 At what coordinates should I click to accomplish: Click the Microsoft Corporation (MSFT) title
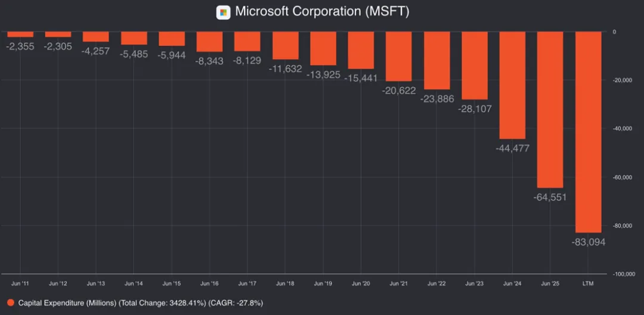[322, 11]
